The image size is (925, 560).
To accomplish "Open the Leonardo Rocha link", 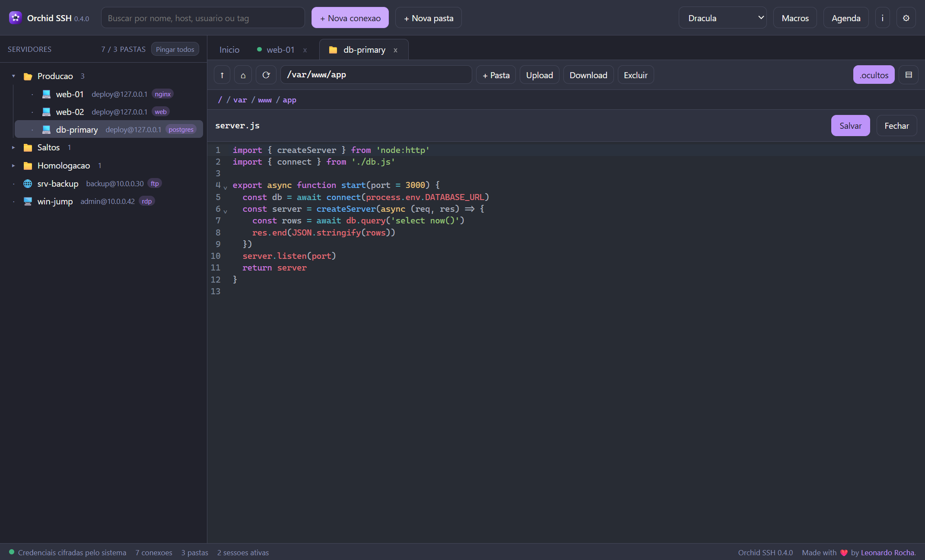I will [x=888, y=553].
